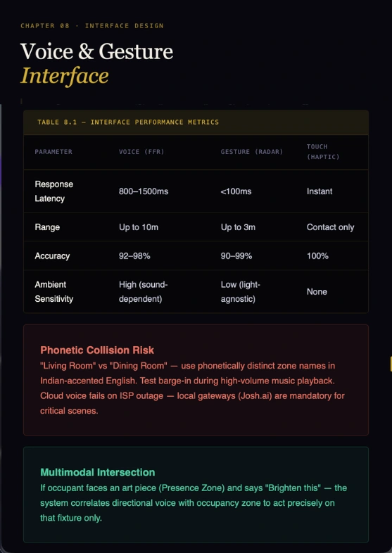
Task: Click the Contact only cell
Action: click(330, 227)
